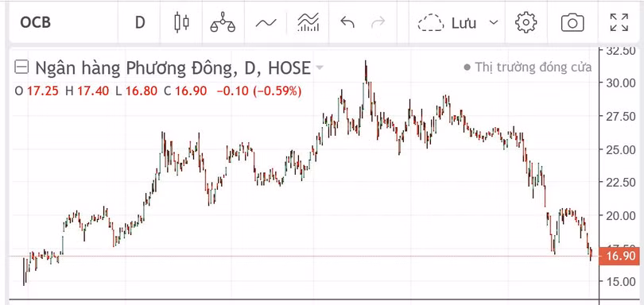Open the chart settings gear
The width and height of the screenshot is (644, 305).
point(526,22)
